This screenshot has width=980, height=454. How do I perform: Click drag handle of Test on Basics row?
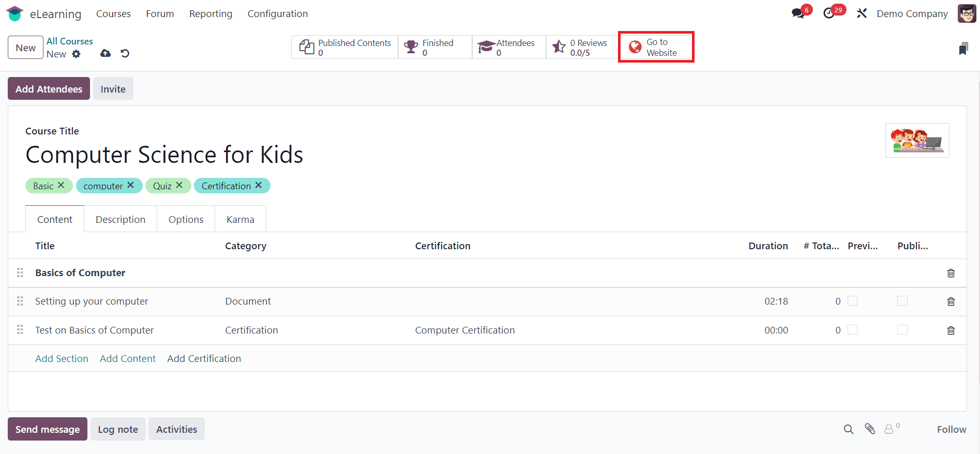[x=20, y=329]
